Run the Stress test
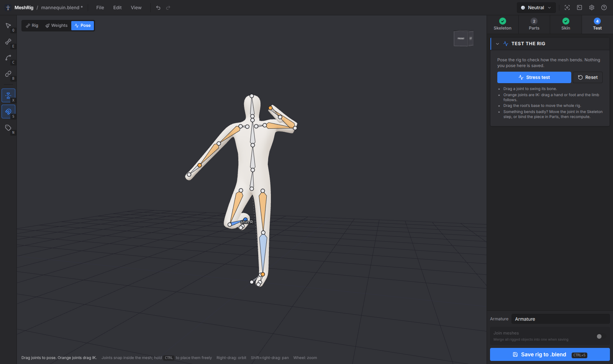 (534, 77)
